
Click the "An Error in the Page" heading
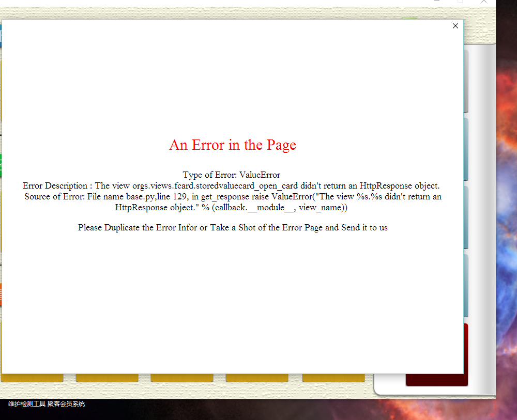pyautogui.click(x=233, y=145)
